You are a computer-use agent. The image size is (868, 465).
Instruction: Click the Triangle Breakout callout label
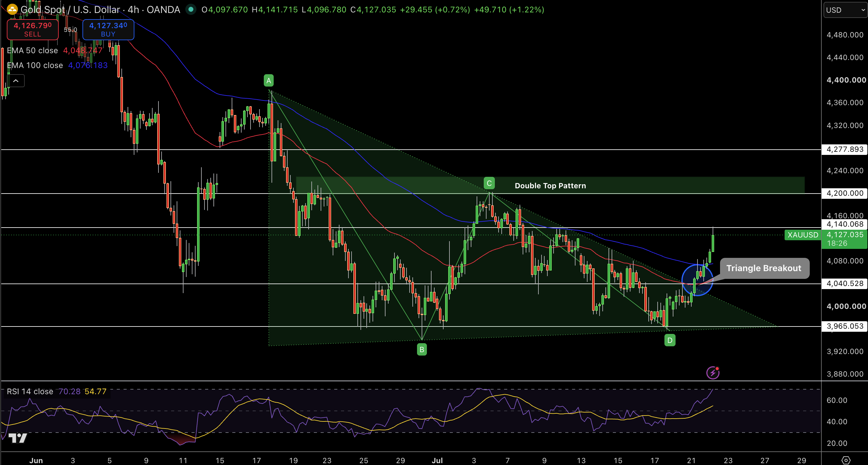click(764, 268)
